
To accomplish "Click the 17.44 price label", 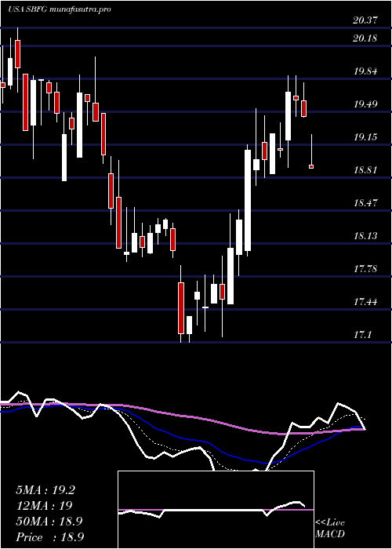I will 365,301.
